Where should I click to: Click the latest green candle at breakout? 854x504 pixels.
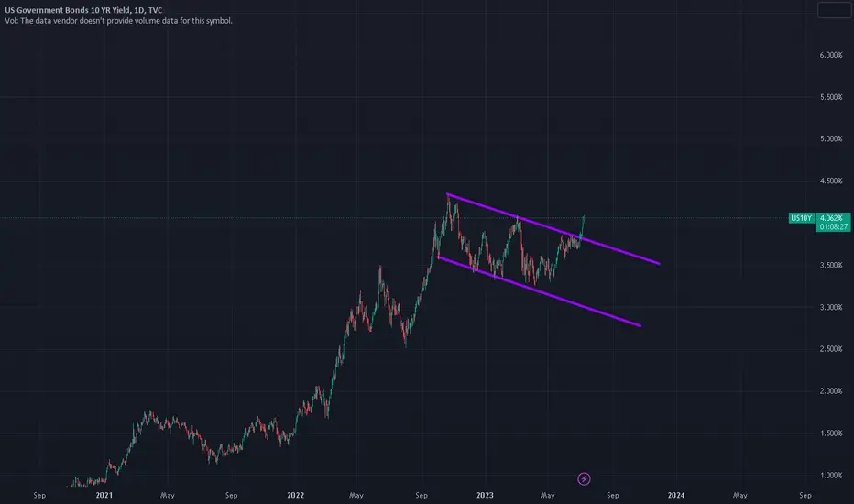[584, 218]
